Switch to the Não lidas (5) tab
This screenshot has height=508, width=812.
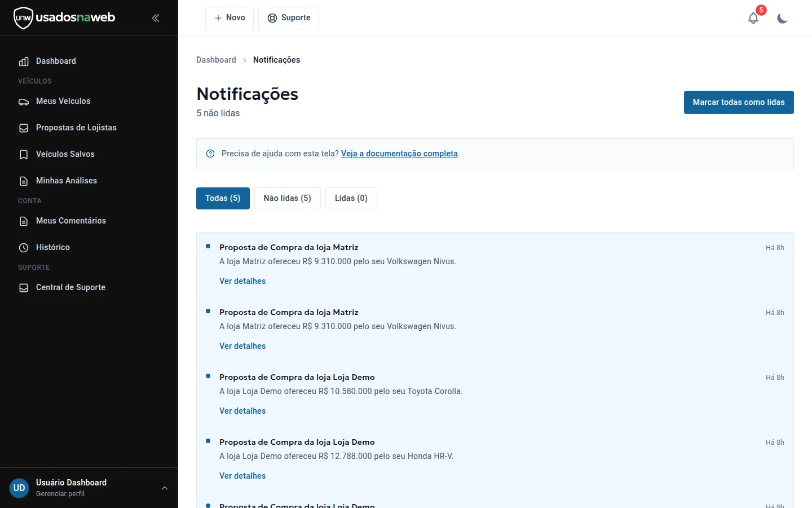[288, 198]
